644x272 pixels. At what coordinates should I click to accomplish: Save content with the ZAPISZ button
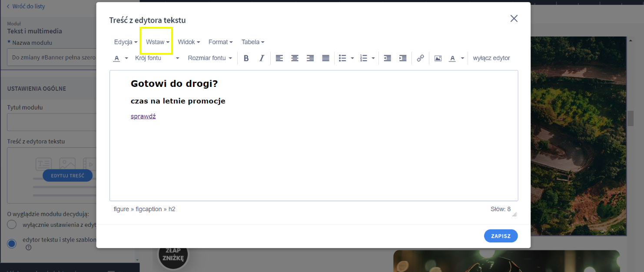tap(501, 236)
